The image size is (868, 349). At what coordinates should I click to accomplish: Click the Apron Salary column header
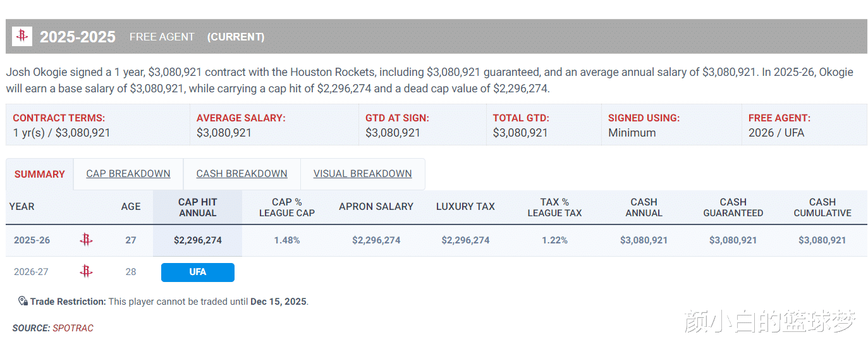(x=376, y=207)
